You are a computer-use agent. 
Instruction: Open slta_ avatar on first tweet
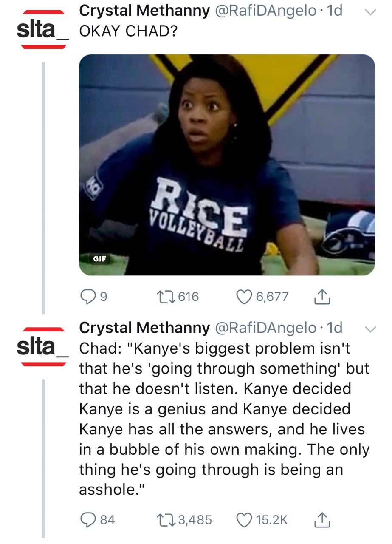[42, 30]
